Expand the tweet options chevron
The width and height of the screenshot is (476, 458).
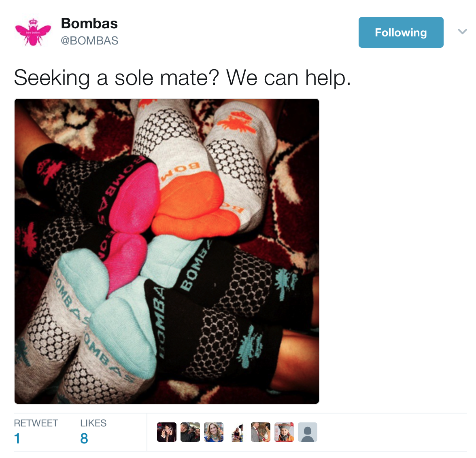(x=462, y=32)
